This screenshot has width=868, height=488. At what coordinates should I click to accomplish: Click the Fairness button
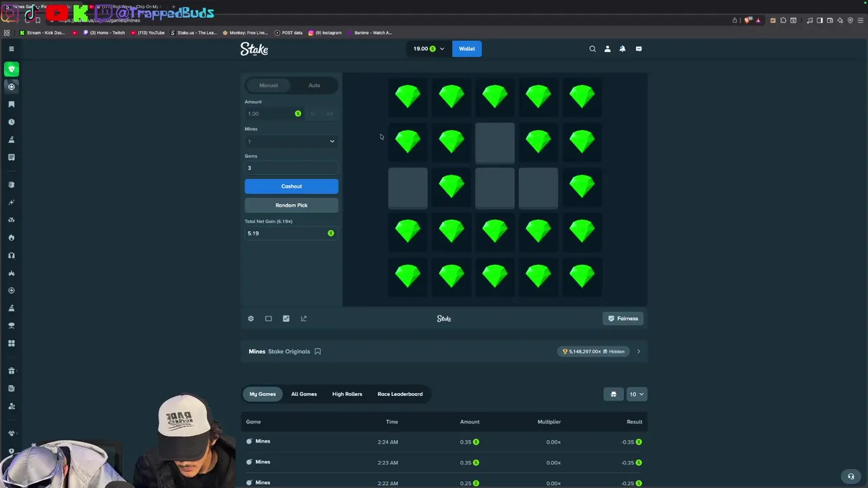(x=623, y=319)
